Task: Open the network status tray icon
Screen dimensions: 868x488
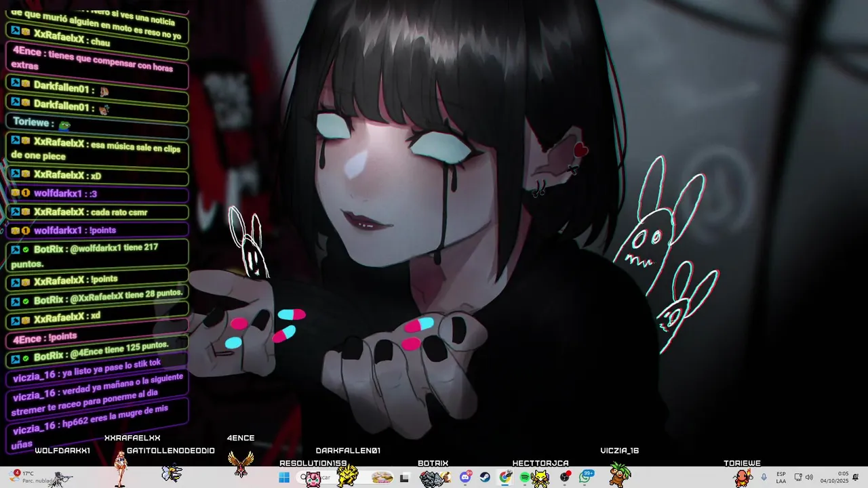Action: pyautogui.click(x=798, y=478)
